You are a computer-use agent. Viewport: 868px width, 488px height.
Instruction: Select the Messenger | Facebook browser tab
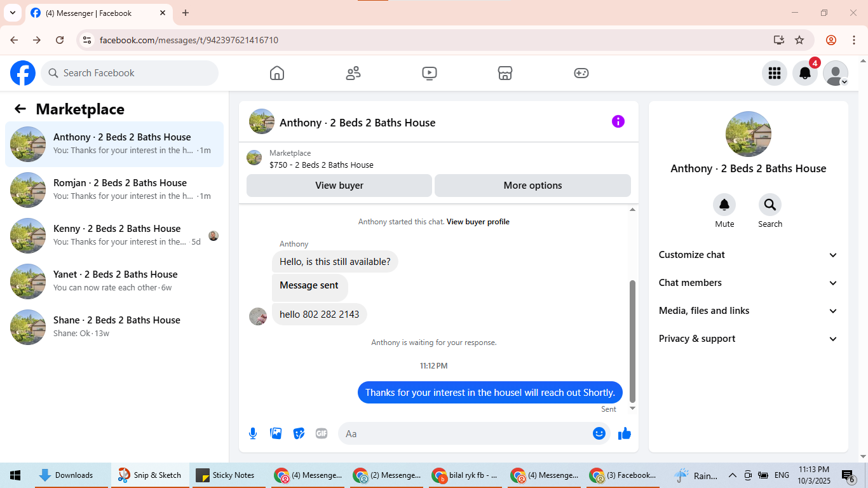pyautogui.click(x=98, y=13)
